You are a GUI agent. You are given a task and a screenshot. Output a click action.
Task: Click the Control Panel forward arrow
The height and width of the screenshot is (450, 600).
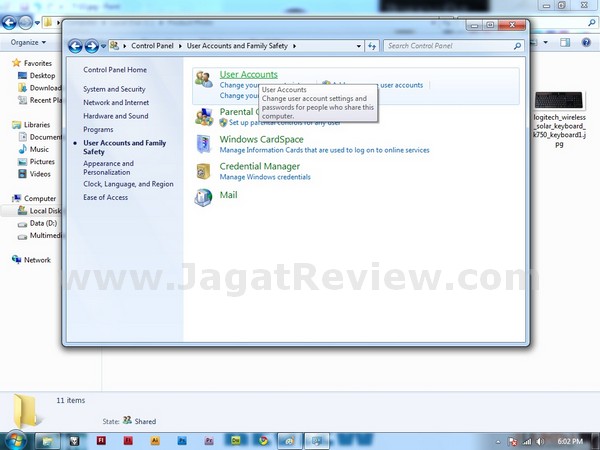[x=91, y=46]
